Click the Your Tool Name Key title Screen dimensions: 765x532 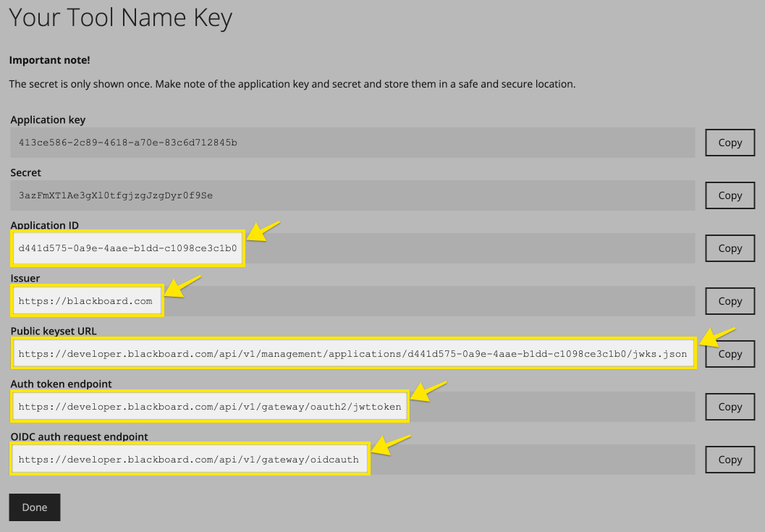click(120, 17)
